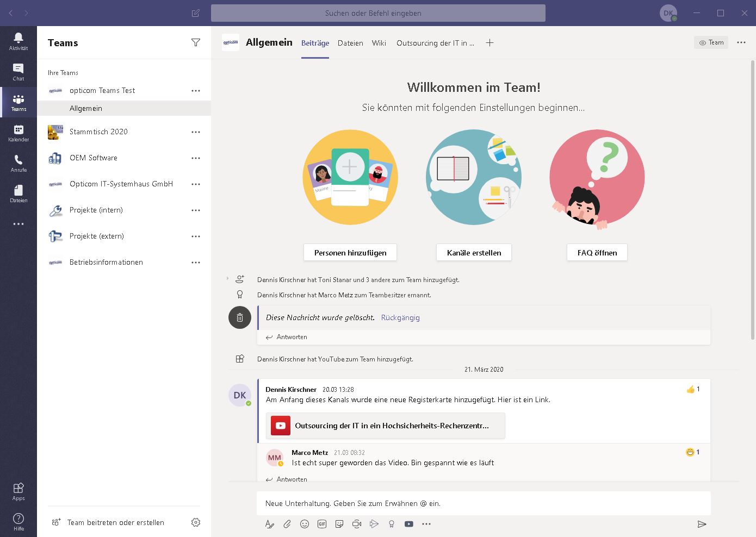Open more options for Stammtisch 2020 team
Viewport: 756px width, 537px height.
(x=196, y=132)
